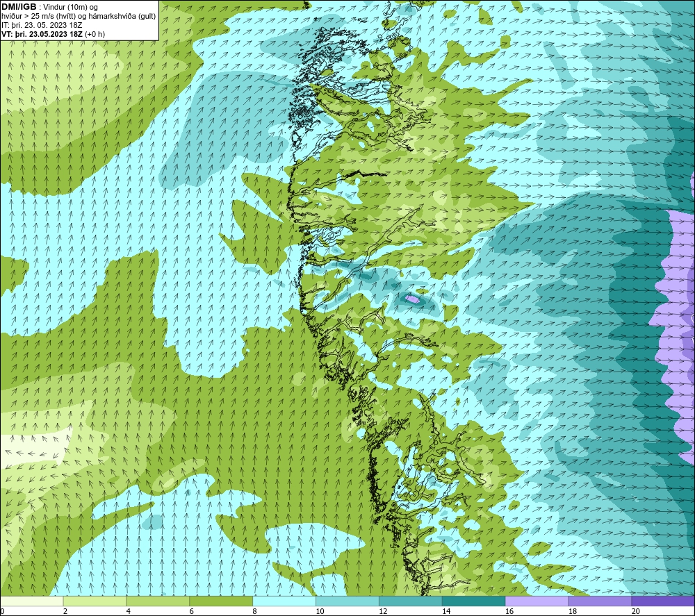Click the 6–8 m/s olive green legend swatch
The width and height of the screenshot is (695, 616).
[221, 601]
